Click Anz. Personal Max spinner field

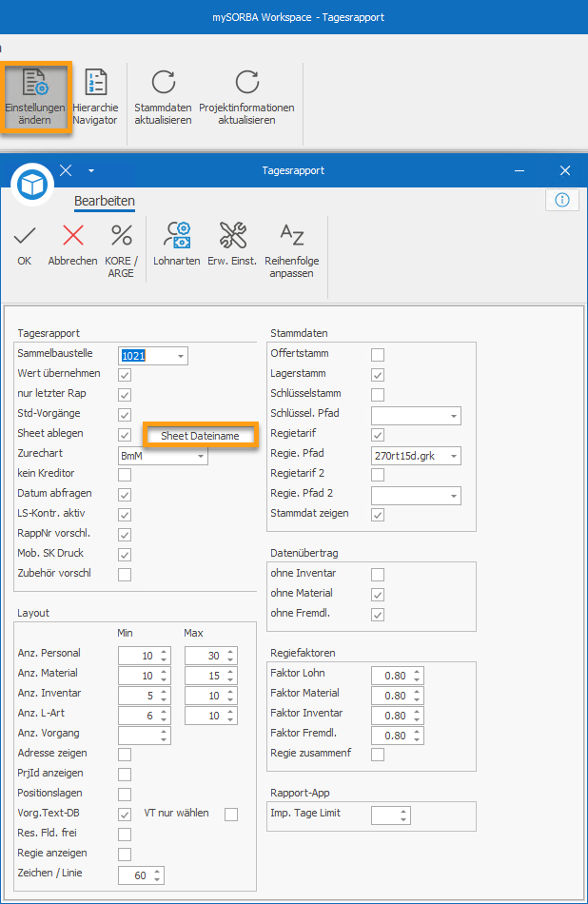pyautogui.click(x=211, y=656)
